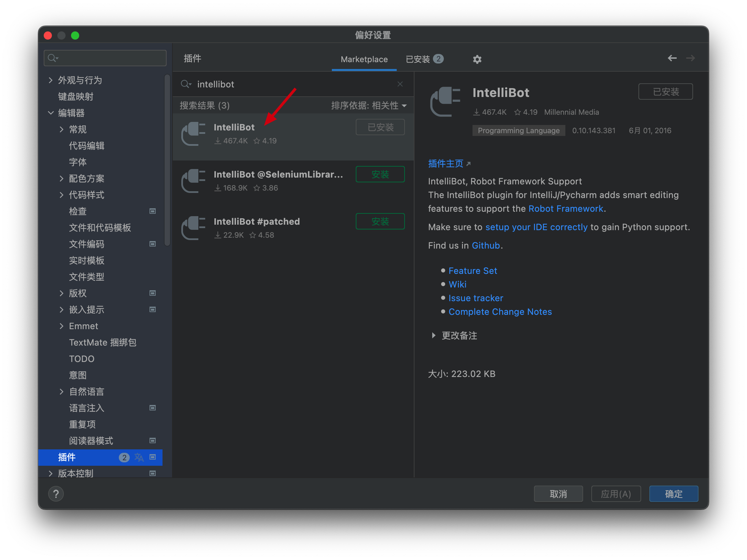Click the language translation icon beside 插件
Image resolution: width=747 pixels, height=560 pixels.
139,457
